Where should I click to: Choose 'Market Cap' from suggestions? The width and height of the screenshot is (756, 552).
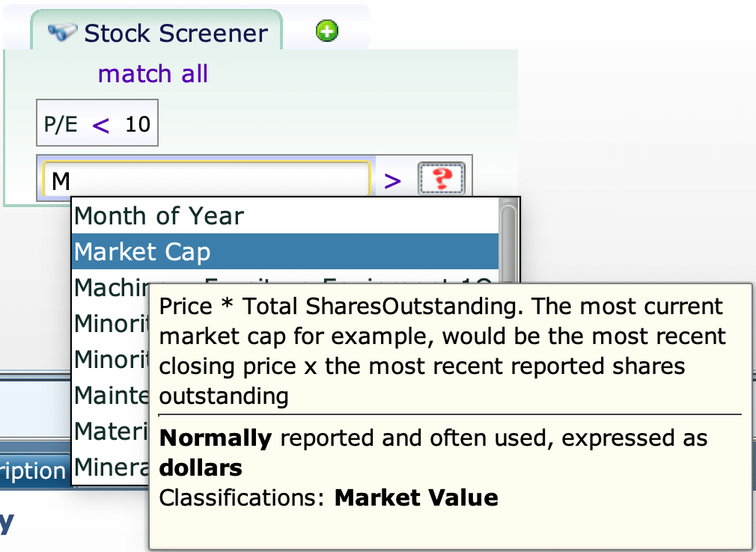coord(284,251)
